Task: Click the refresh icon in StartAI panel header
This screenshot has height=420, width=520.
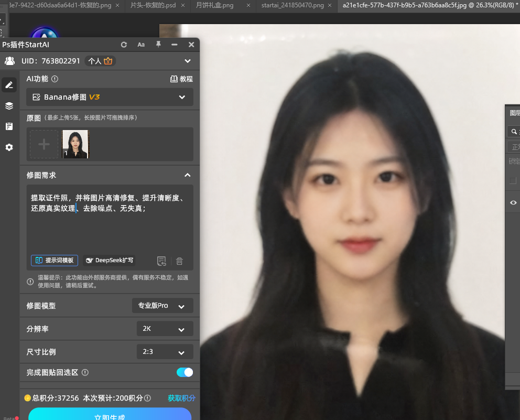Action: [124, 45]
